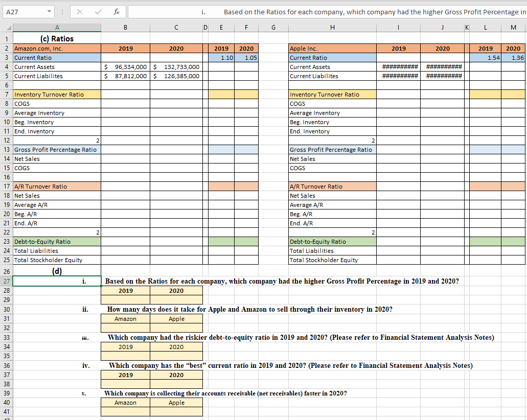Select row 27 header
Screen dimensions: 527x420
6,281
